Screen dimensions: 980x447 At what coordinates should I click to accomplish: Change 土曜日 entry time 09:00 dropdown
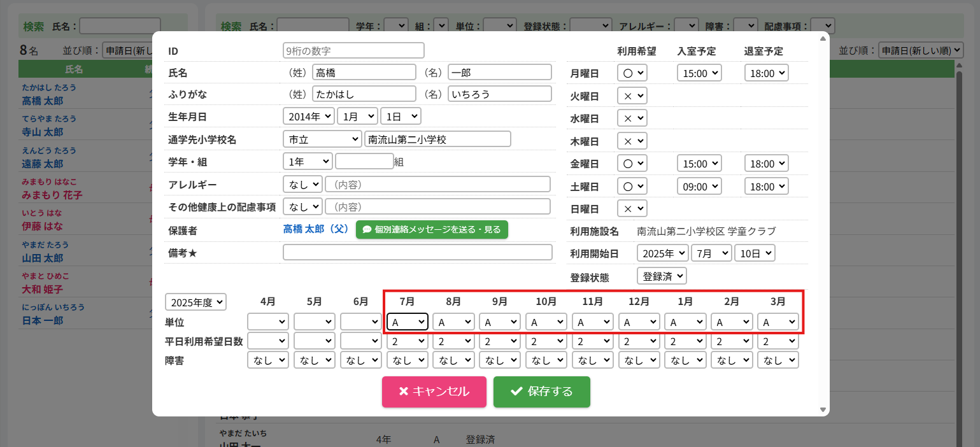coord(699,186)
